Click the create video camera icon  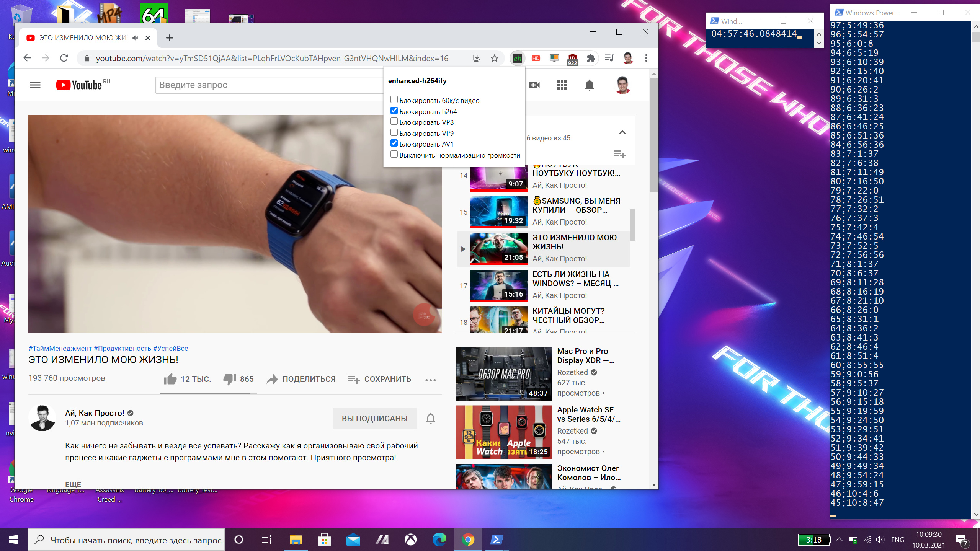[x=534, y=85]
